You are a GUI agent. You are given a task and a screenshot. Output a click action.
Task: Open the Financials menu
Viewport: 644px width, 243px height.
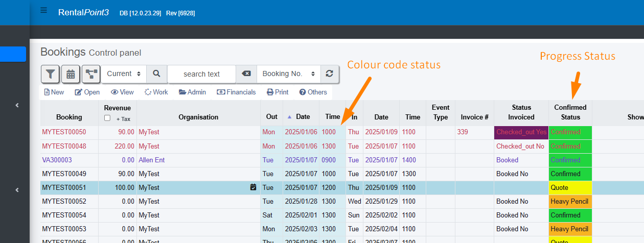236,92
